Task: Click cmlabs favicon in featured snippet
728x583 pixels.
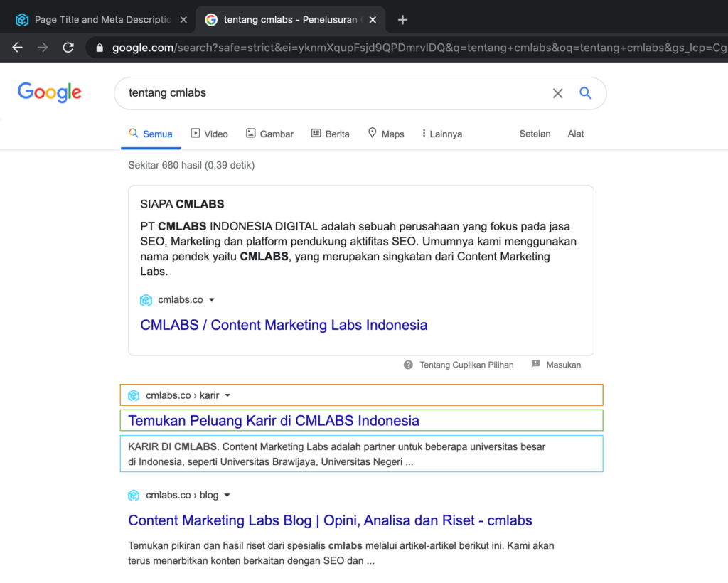Action: coord(146,300)
